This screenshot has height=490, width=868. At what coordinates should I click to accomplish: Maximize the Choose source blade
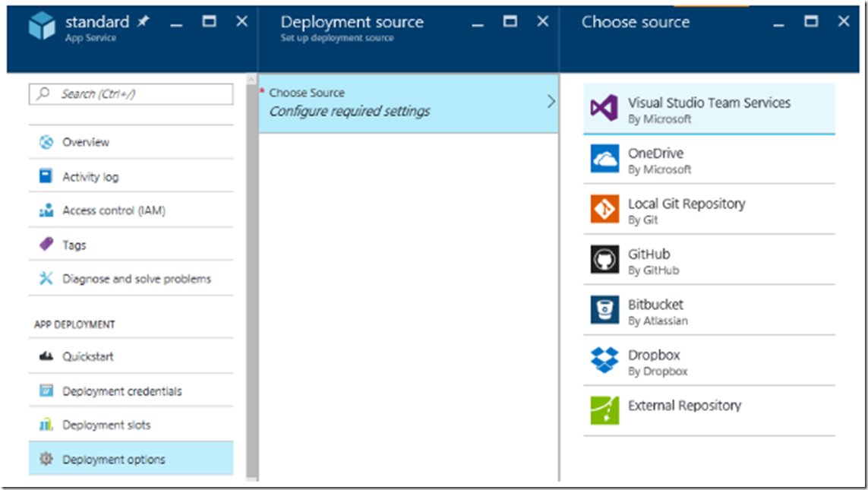[x=811, y=21]
